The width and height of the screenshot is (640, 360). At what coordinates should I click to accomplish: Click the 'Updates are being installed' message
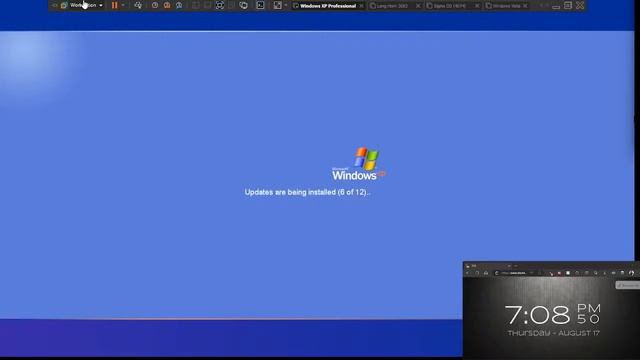pos(307,192)
